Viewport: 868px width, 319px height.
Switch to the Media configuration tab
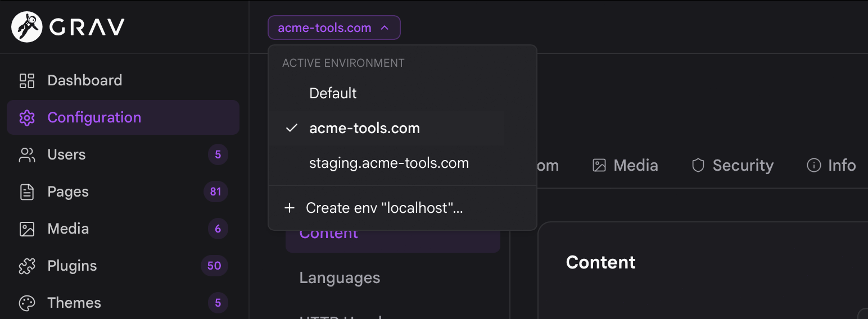click(x=625, y=165)
